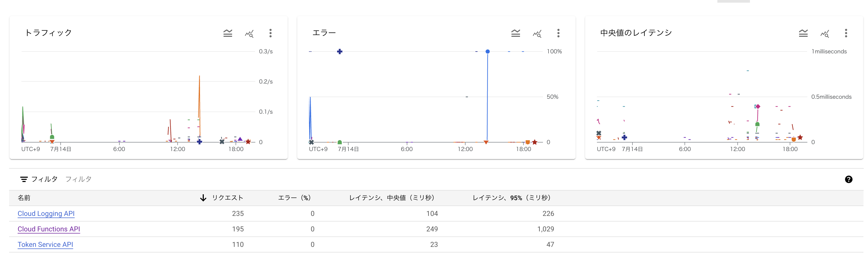Click the filter icon beside フィルタ
Image resolution: width=868 pixels, height=253 pixels.
(24, 179)
